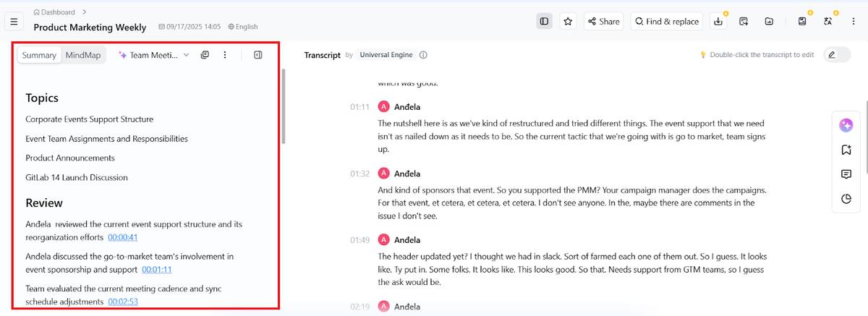The image size is (868, 316).
Task: Open the comments icon on right rail
Action: point(846,174)
